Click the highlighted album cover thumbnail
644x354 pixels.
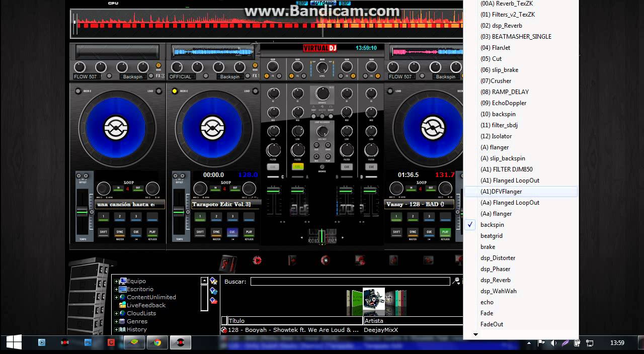pyautogui.click(x=374, y=299)
